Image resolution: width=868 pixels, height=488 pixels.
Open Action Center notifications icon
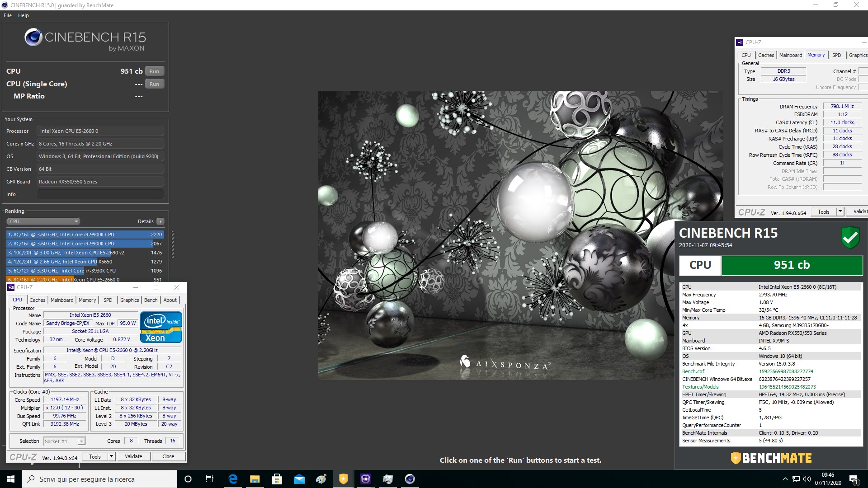coord(854,479)
